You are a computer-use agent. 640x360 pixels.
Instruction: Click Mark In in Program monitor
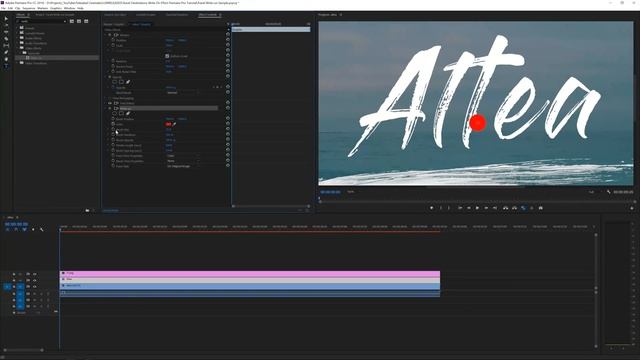(x=440, y=208)
